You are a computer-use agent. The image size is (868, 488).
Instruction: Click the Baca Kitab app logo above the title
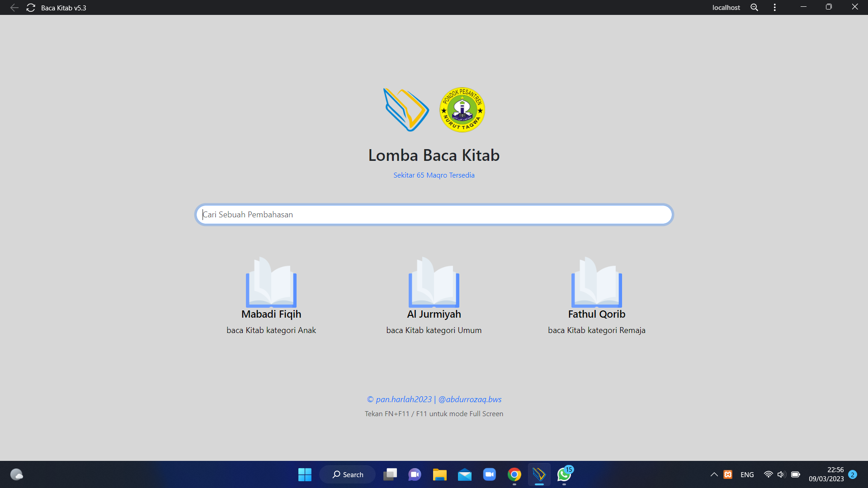coord(406,110)
